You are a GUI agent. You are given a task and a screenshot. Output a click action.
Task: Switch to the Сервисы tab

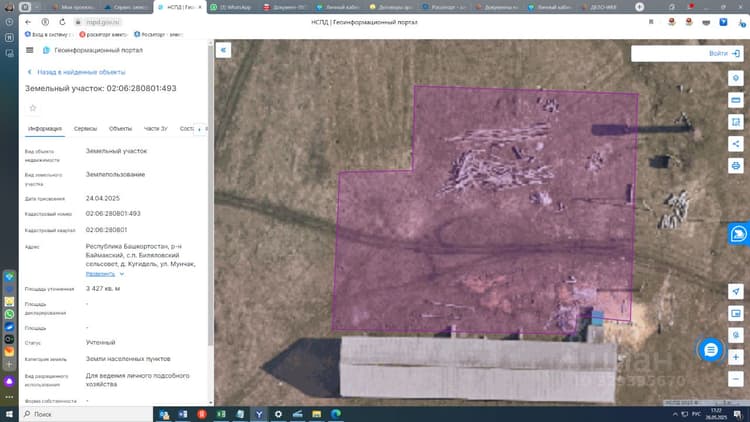point(85,129)
